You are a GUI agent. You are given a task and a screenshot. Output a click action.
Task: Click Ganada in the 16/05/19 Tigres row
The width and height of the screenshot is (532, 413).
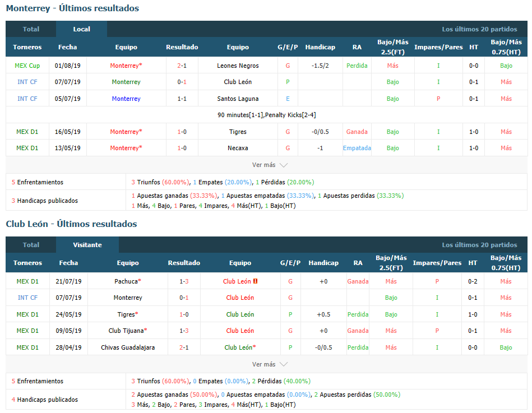pyautogui.click(x=357, y=132)
